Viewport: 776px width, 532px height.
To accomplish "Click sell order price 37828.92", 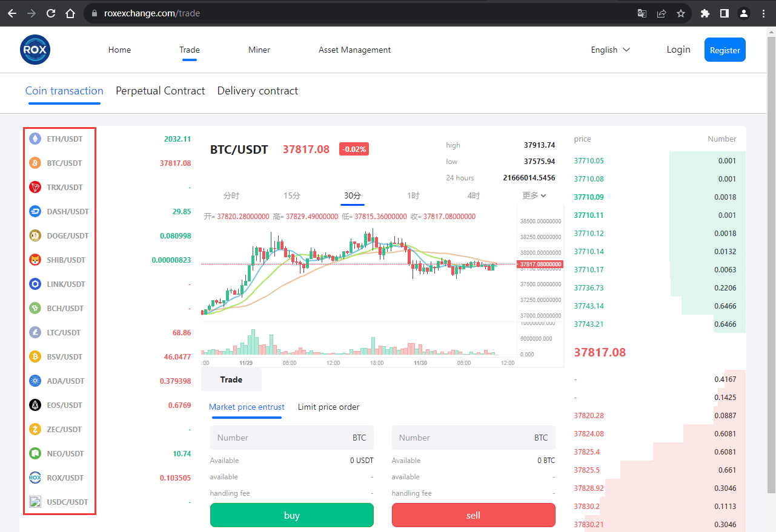I will coord(589,488).
